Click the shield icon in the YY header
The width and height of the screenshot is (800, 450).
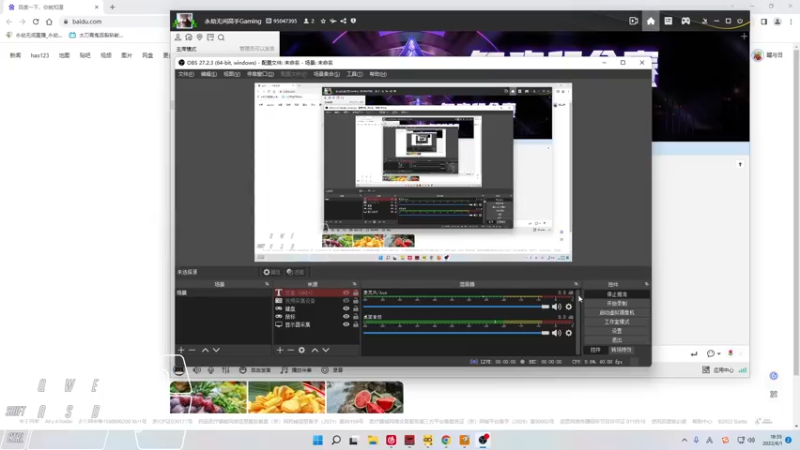[353, 21]
